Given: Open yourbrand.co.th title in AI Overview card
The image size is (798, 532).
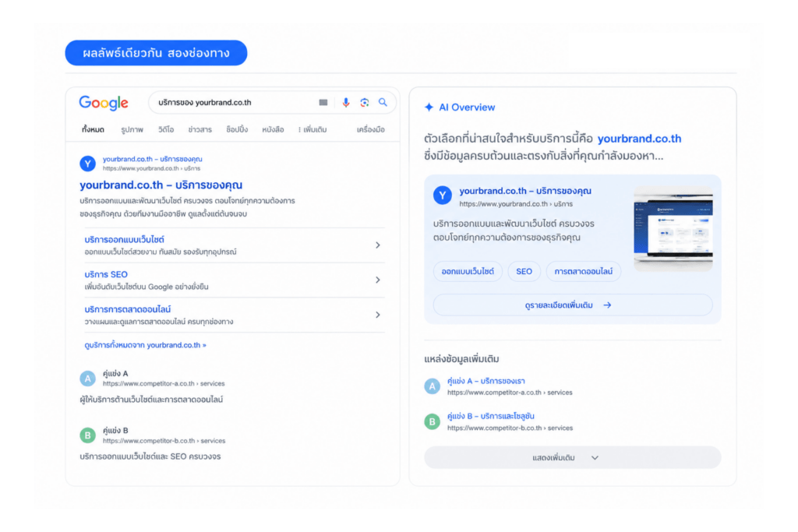Looking at the screenshot, I should point(525,192).
